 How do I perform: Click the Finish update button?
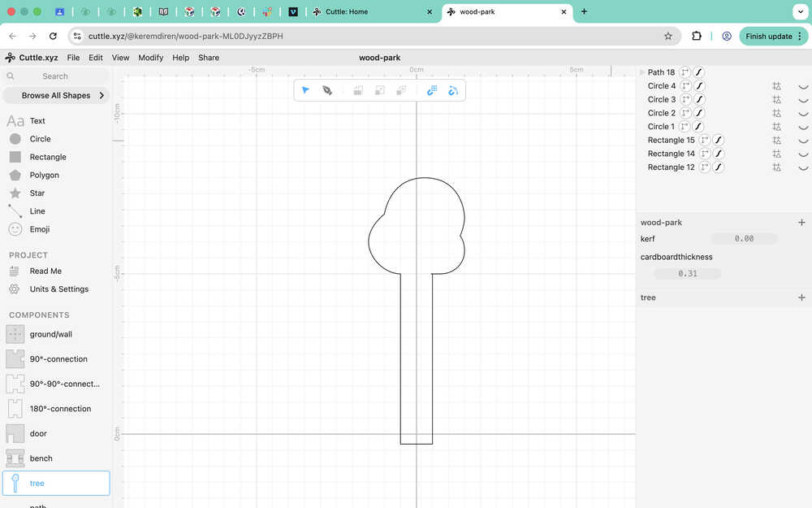768,36
